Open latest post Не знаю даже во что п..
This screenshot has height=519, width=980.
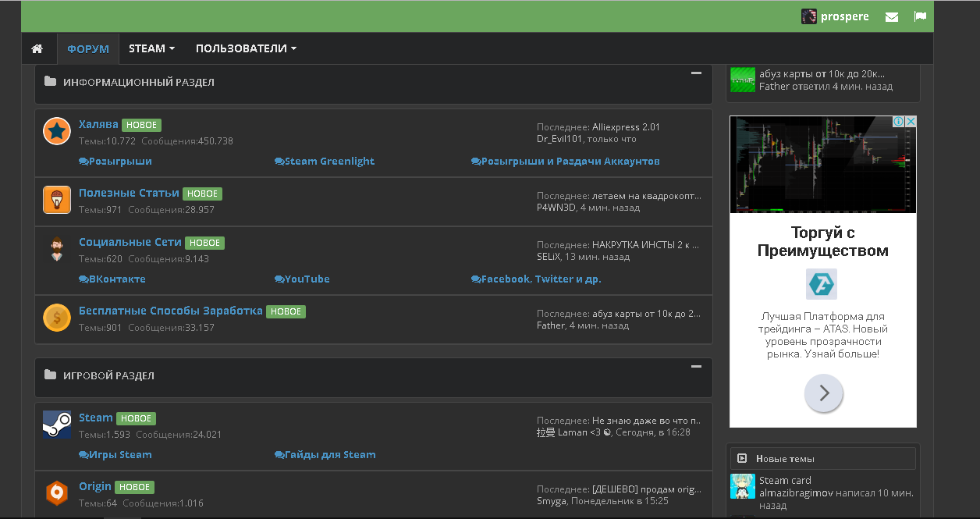(646, 420)
